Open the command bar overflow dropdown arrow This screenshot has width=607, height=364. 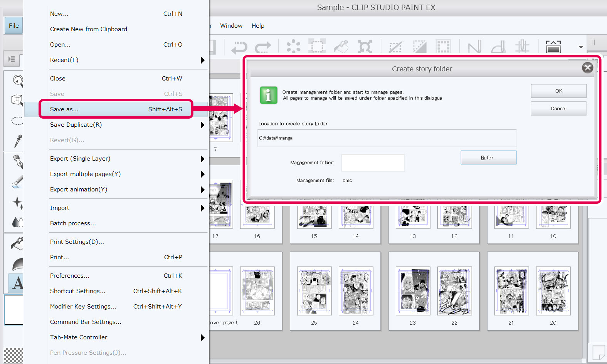[581, 47]
